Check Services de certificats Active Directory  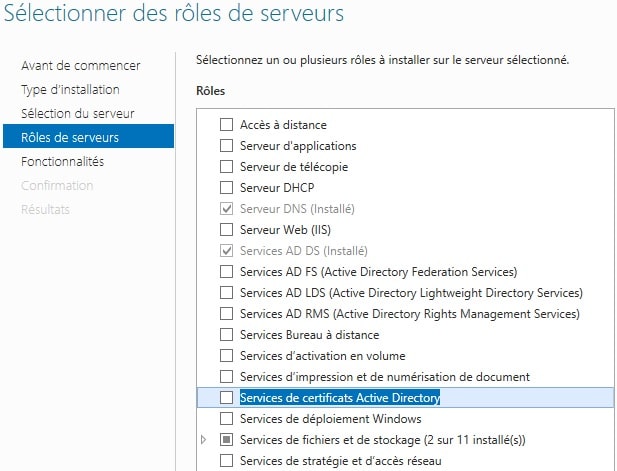pyautogui.click(x=226, y=397)
